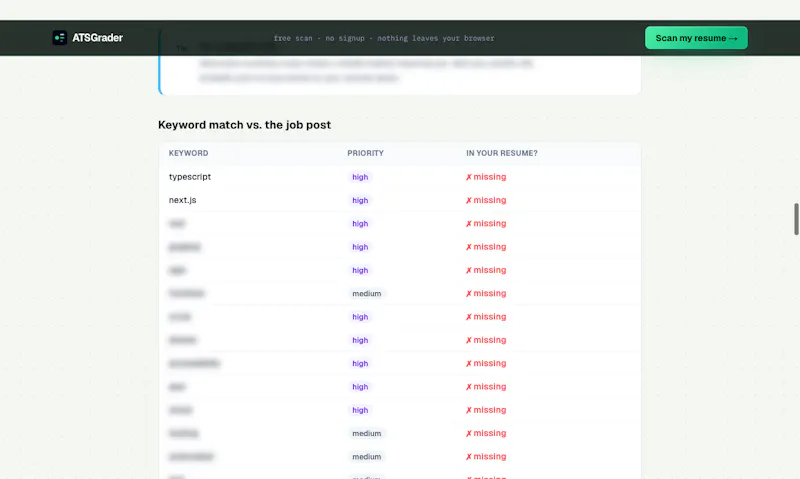The image size is (800, 479).
Task: Click the ATSGrader logo icon
Action: 60,38
